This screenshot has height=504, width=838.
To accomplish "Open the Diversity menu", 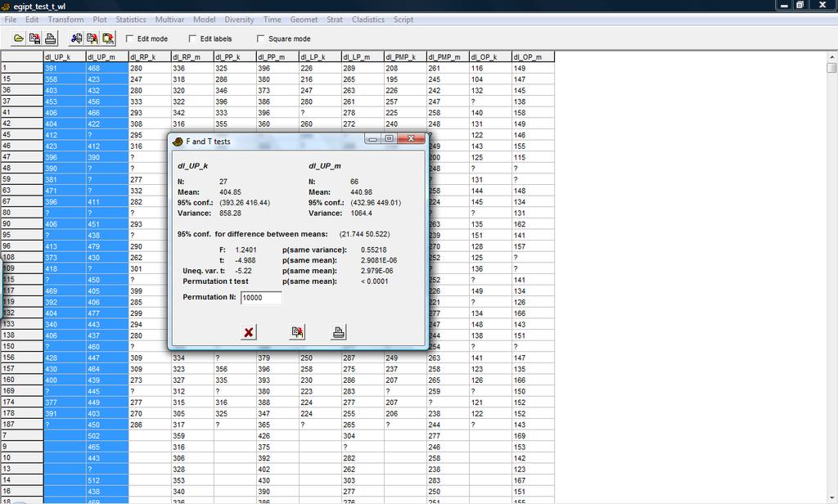I will 239,20.
